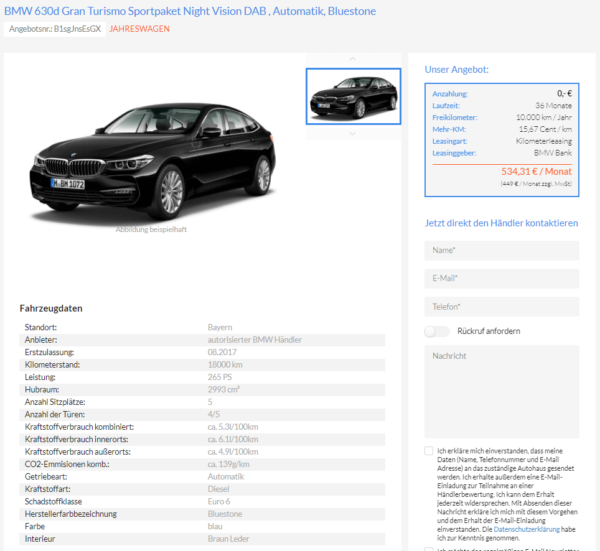Click into the Name input field
This screenshot has width=600, height=551.
coord(502,250)
